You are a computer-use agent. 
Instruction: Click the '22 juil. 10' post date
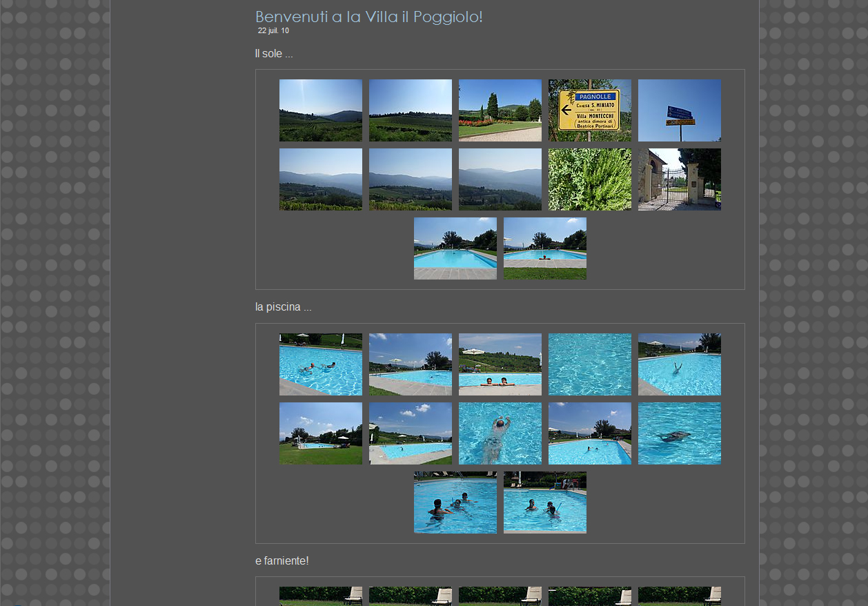point(273,31)
